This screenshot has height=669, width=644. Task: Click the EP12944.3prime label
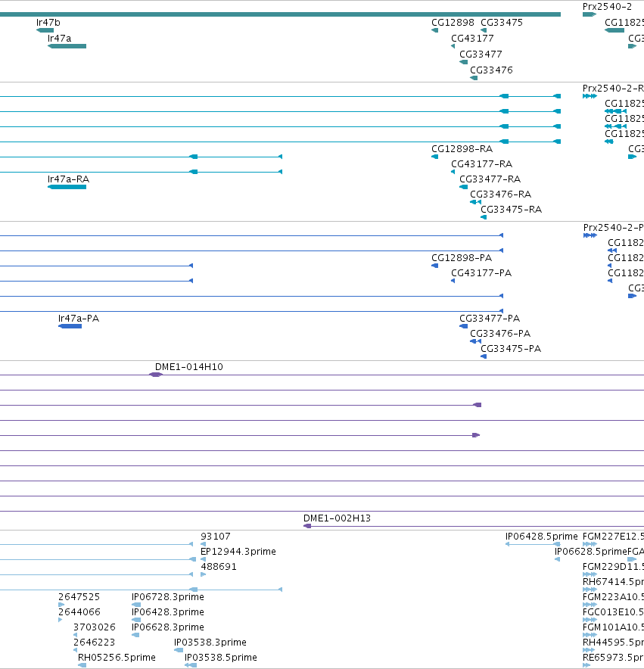click(x=238, y=552)
